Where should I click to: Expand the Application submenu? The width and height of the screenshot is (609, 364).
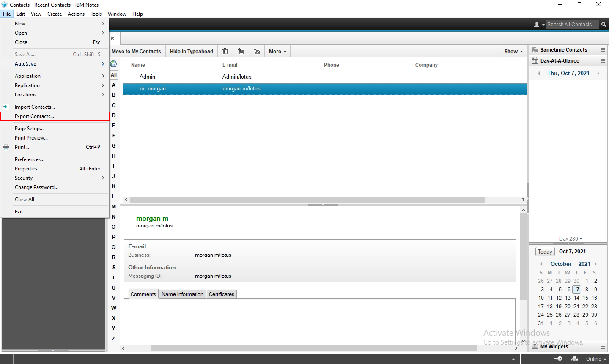(55, 76)
